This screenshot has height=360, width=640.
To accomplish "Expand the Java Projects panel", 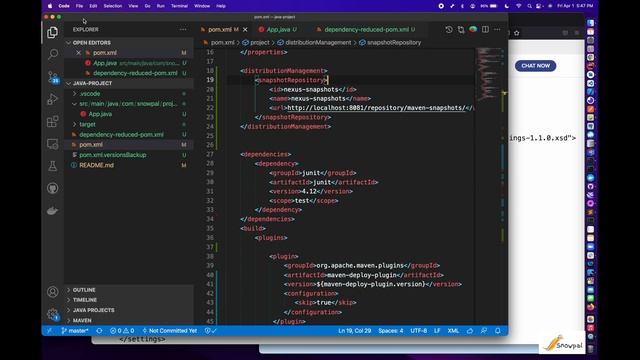I will 129,310.
